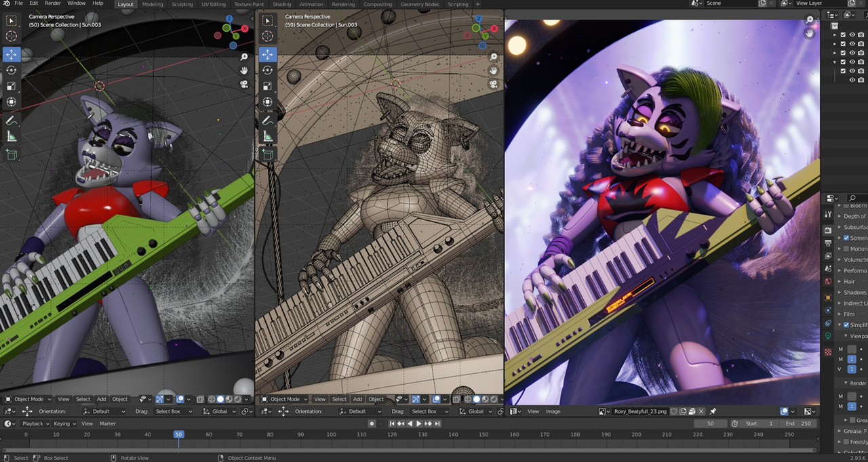Image resolution: width=868 pixels, height=462 pixels.
Task: Click the zoom magnifier in the image editor
Action: click(x=809, y=20)
